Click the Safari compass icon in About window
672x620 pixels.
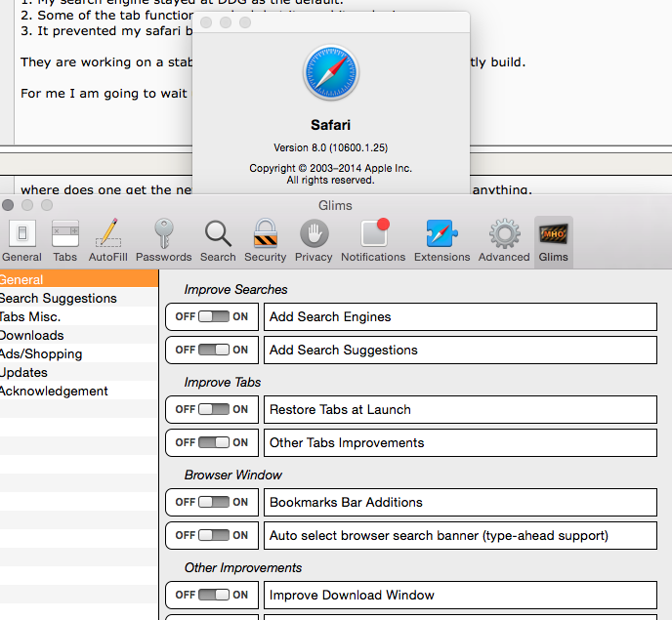tap(331, 72)
